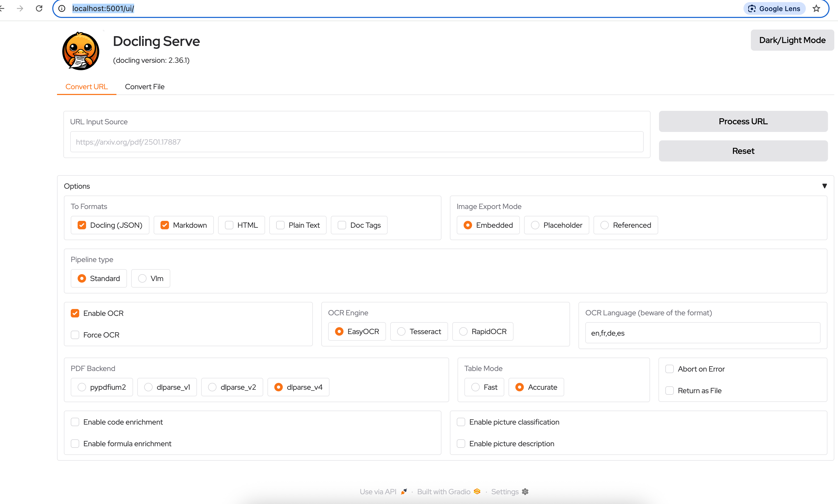Click the rocket icon next to Use via API
Viewport: 838px width, 504px height.
pos(404,491)
